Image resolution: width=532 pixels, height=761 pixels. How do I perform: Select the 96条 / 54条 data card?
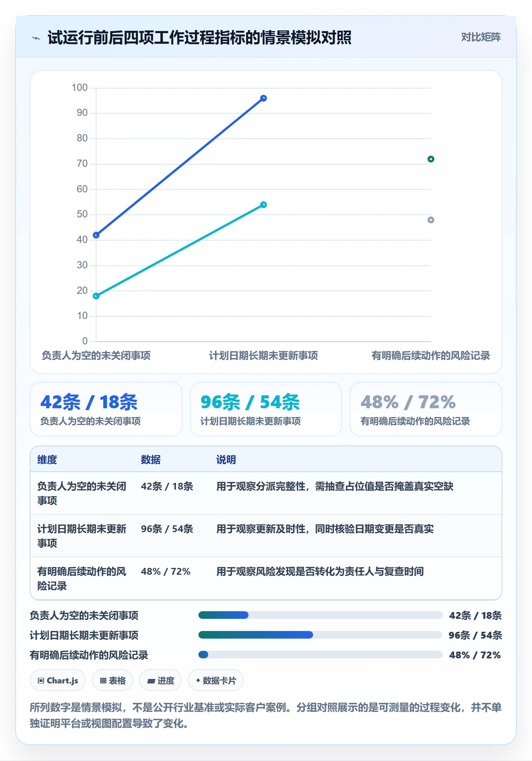[266, 409]
